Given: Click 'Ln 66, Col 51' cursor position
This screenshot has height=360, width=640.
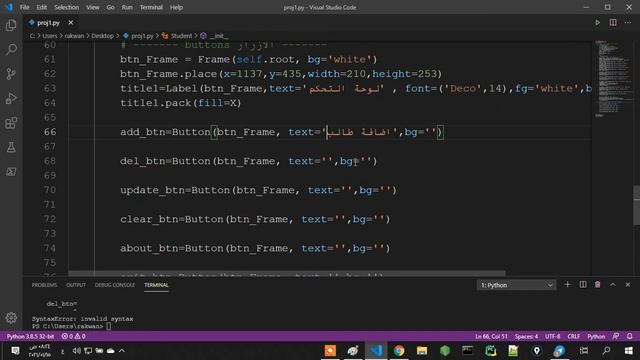Looking at the screenshot, I should pos(491,336).
